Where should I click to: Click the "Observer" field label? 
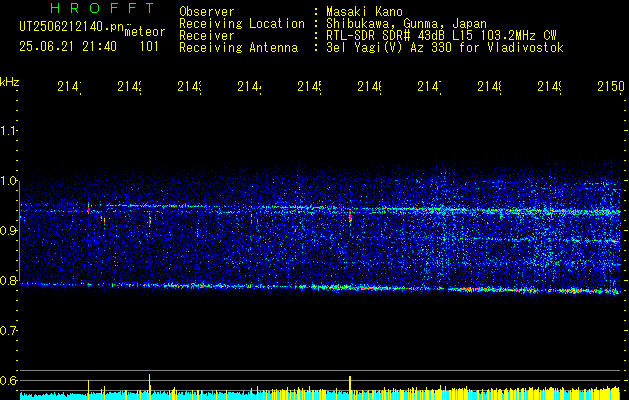tap(207, 12)
